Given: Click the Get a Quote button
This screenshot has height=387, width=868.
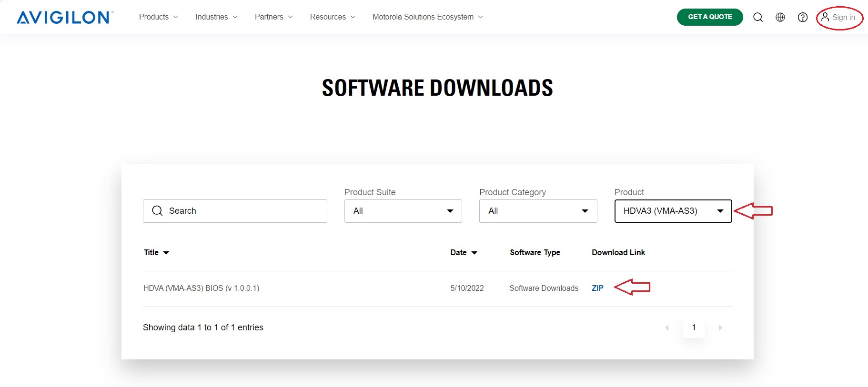Looking at the screenshot, I should 709,17.
